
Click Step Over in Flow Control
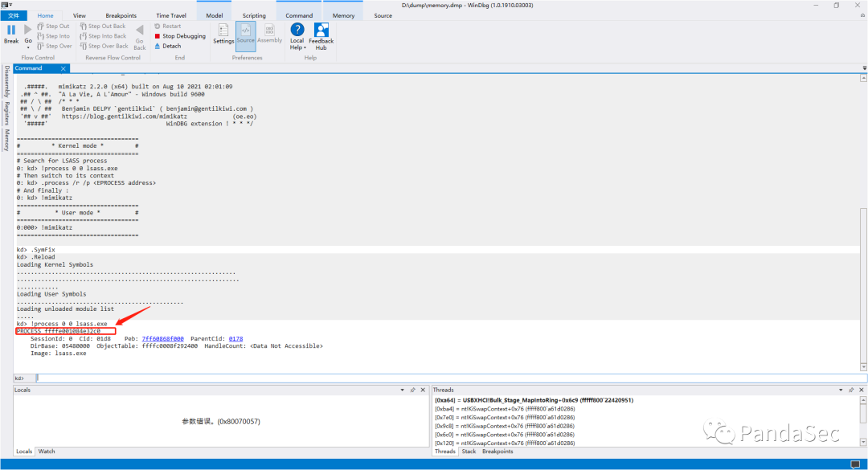pos(55,46)
